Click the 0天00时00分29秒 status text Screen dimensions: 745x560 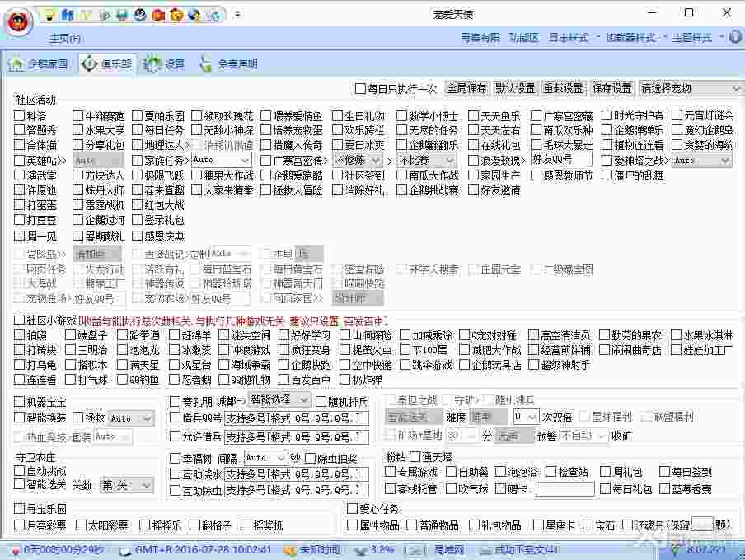point(63,550)
